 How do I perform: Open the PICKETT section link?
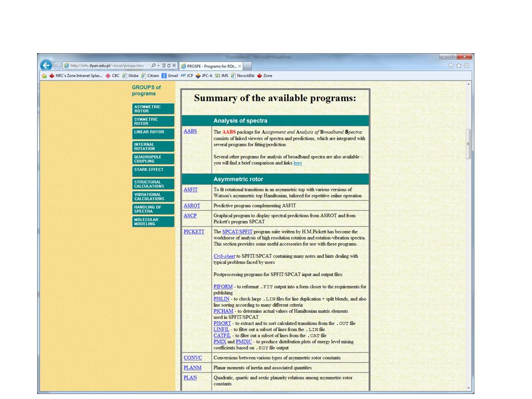coord(194,232)
